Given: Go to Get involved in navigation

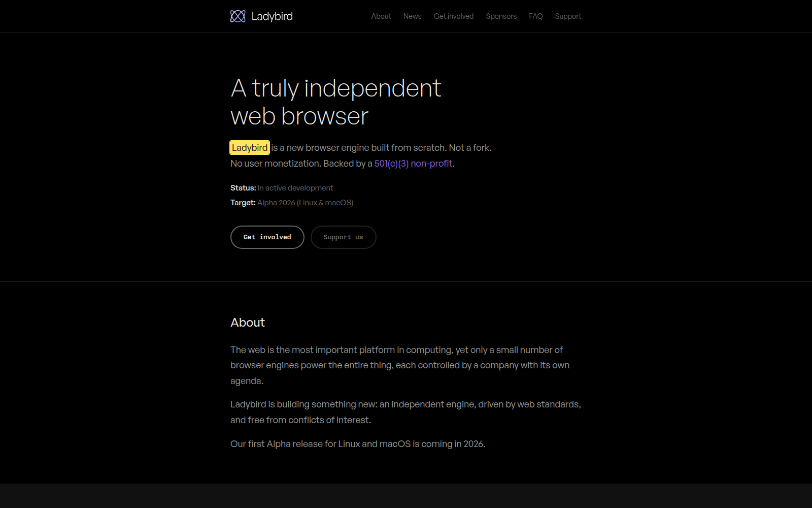Looking at the screenshot, I should pyautogui.click(x=454, y=16).
